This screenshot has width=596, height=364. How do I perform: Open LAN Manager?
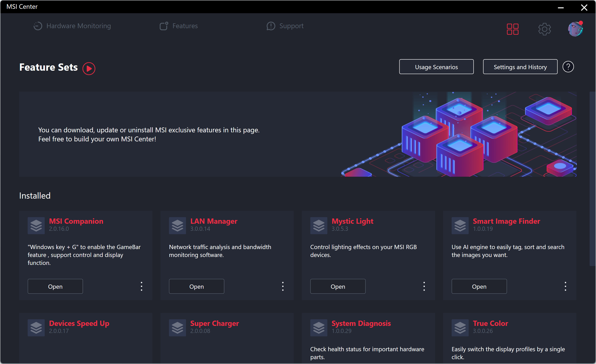[x=196, y=286]
